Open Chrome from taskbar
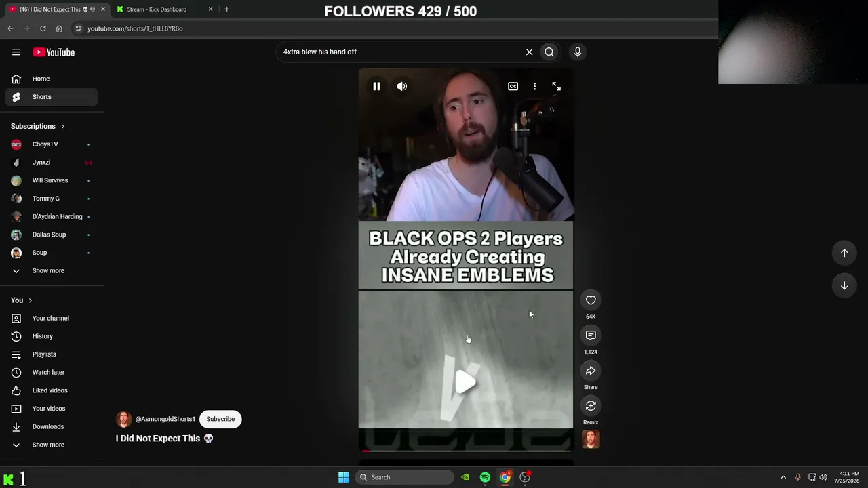868x488 pixels. [505, 477]
